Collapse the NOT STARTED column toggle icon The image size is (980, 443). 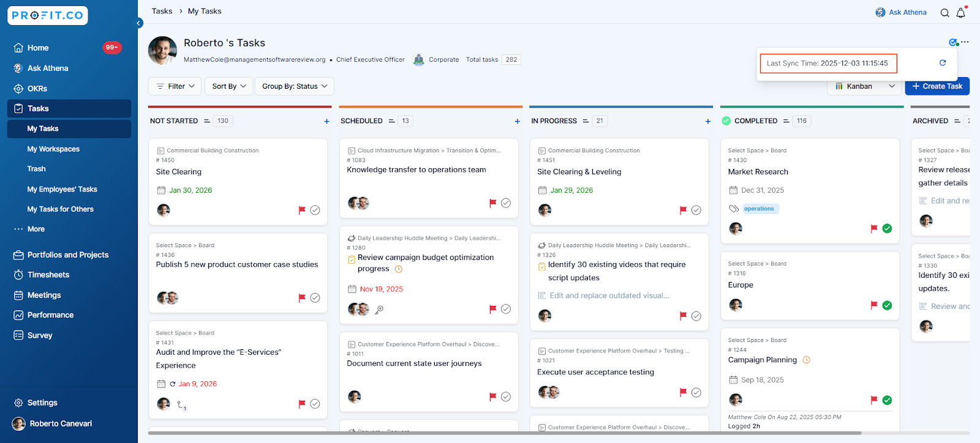[x=207, y=121]
